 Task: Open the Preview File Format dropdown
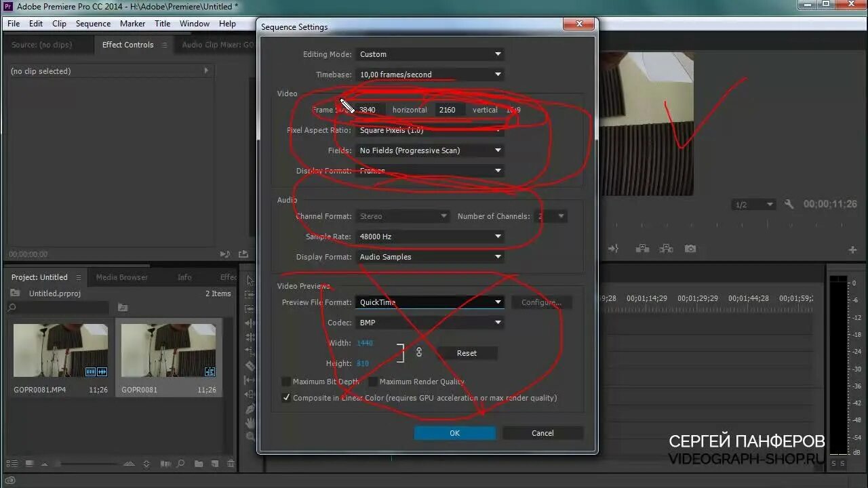tap(430, 302)
